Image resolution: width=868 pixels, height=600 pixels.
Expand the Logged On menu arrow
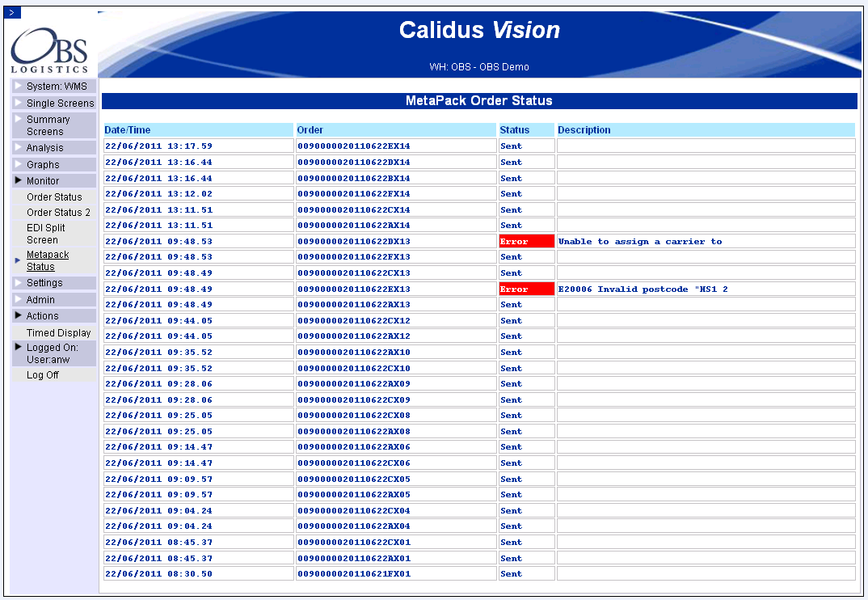(x=19, y=347)
